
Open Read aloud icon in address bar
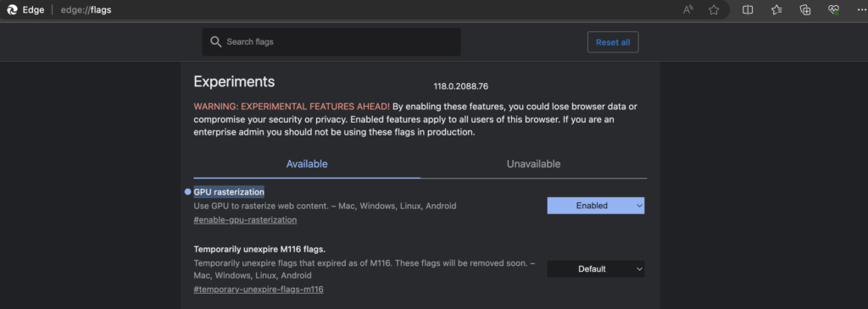point(688,10)
